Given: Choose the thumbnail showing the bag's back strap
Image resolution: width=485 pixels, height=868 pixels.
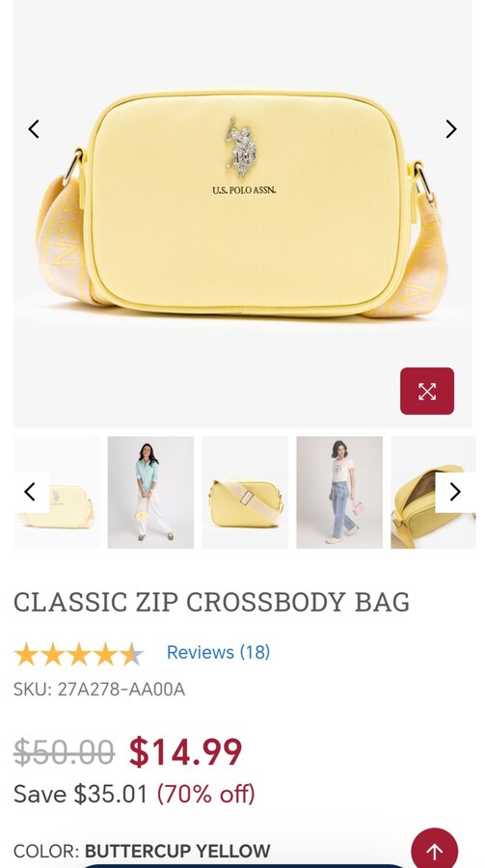Looking at the screenshot, I should (245, 493).
